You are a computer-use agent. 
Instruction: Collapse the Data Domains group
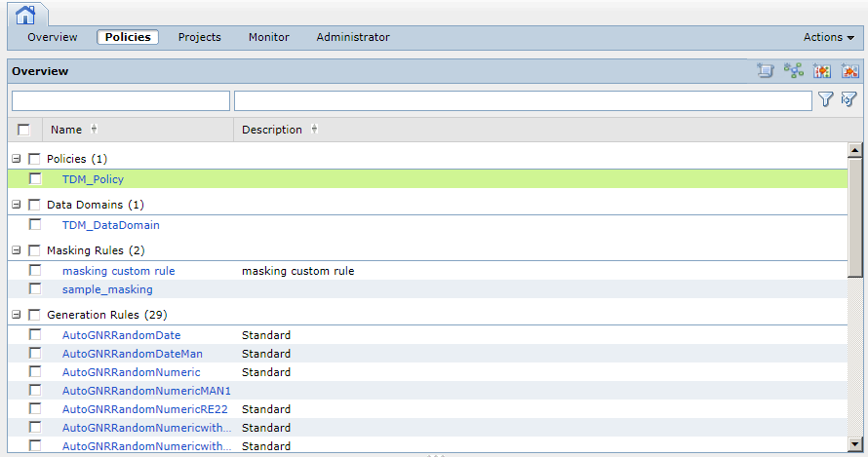click(x=17, y=205)
